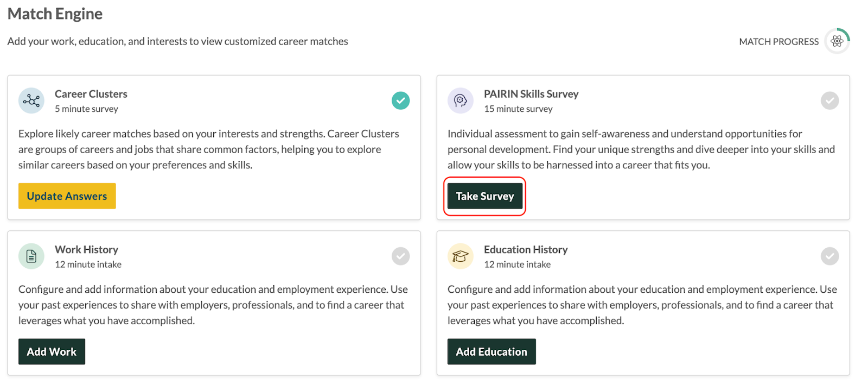Click the Career Clusters description text
Viewport: 868px width, 384px height.
pyautogui.click(x=209, y=149)
